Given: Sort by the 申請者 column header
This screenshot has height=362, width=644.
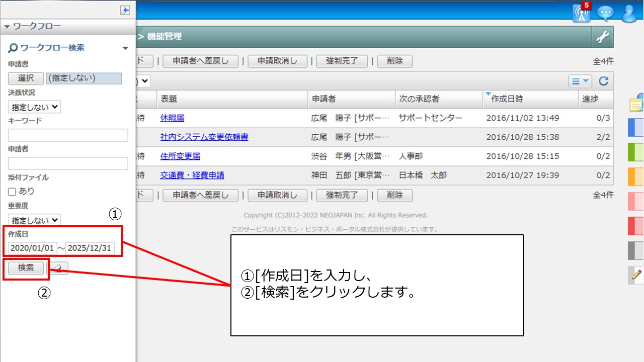Looking at the screenshot, I should click(324, 99).
